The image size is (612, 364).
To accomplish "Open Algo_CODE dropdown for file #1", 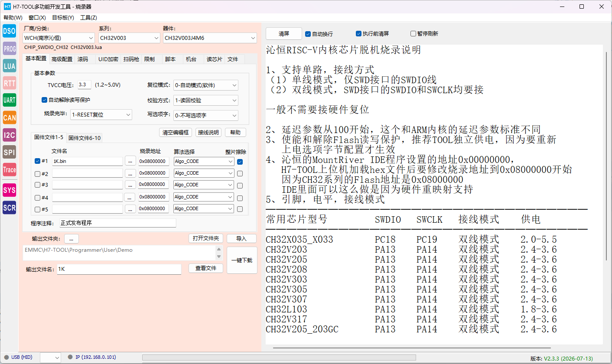I will point(204,161).
